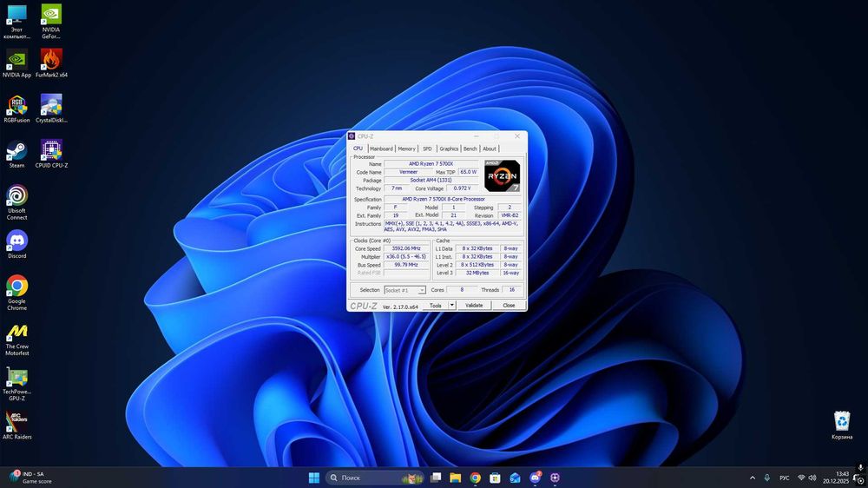
Task: Click the 99.79 MHz bus speed value
Action: (406, 265)
